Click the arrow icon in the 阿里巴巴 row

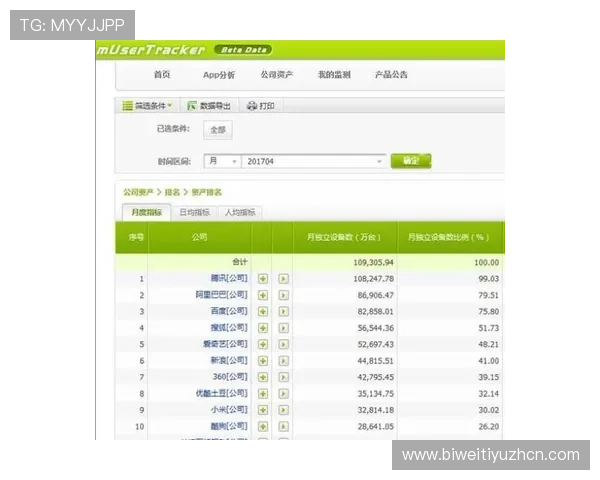(x=283, y=295)
